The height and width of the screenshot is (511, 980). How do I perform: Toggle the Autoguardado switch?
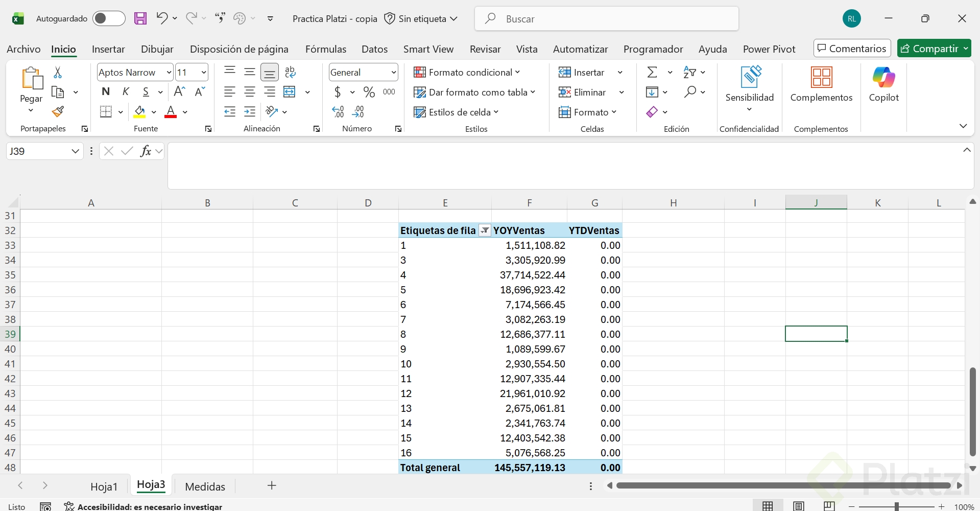pos(109,19)
